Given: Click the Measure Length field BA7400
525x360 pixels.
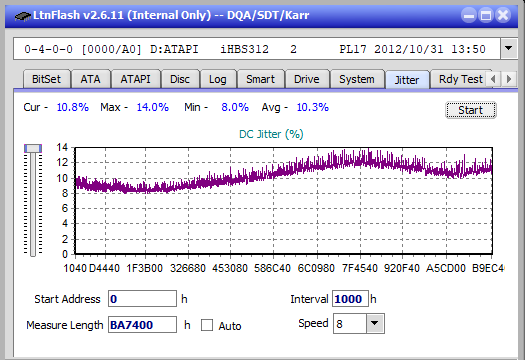Looking at the screenshot, I should [142, 325].
